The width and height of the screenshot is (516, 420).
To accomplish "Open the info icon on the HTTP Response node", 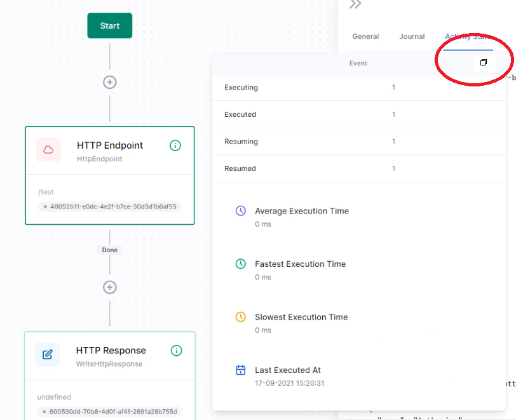I will pos(175,350).
